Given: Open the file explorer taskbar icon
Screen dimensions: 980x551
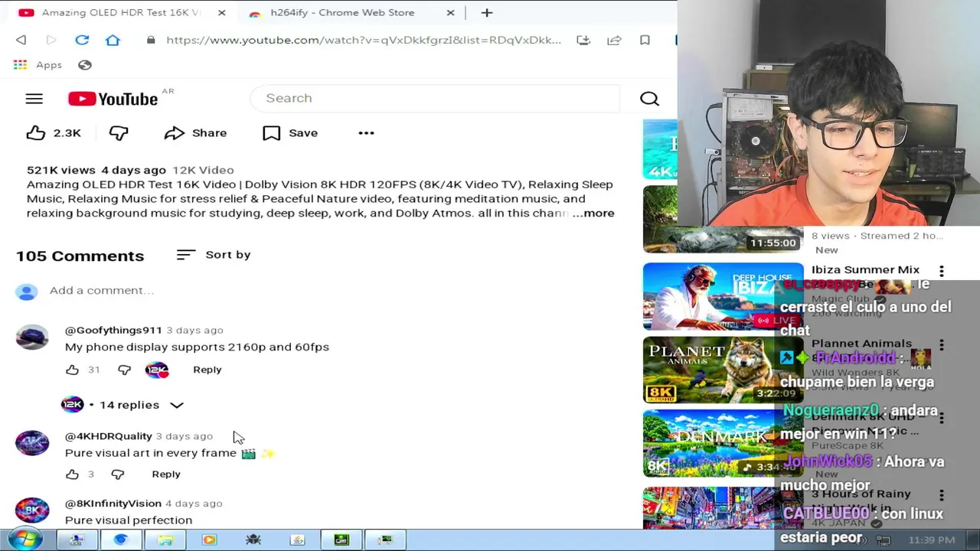Looking at the screenshot, I should pos(165,540).
